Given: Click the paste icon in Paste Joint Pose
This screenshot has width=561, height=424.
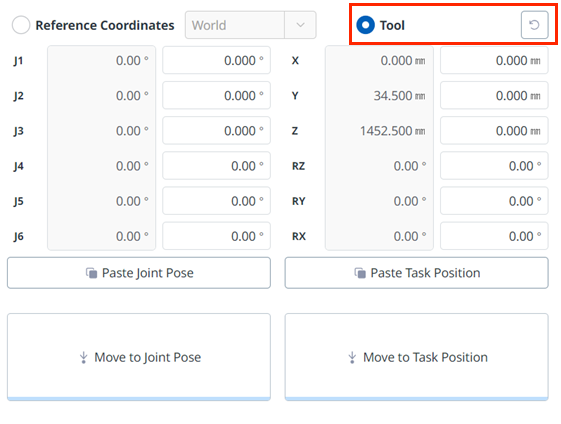Looking at the screenshot, I should pyautogui.click(x=91, y=273).
